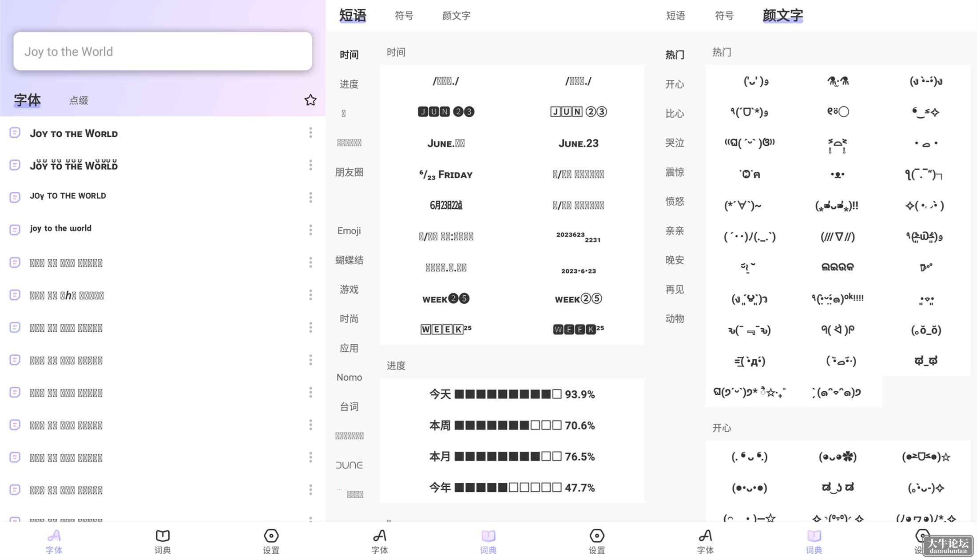Image resolution: width=977 pixels, height=560 pixels.
Task: Pick the 本周 70.6% progress bar phrase
Action: pos(512,425)
